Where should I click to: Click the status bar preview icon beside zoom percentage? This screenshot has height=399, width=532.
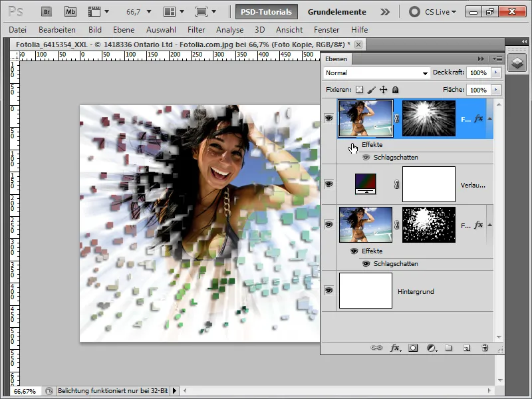click(49, 391)
